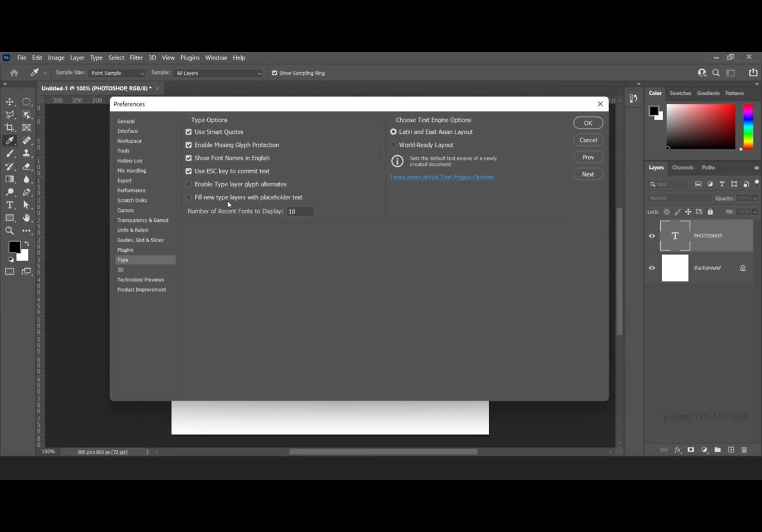Select the Rectangle shape tool
Screen dimensions: 762x532
coord(10,218)
